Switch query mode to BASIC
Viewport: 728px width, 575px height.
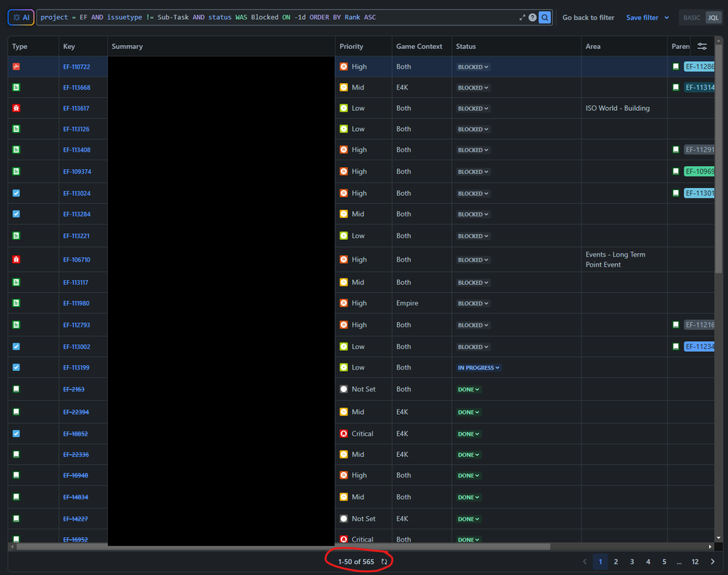[692, 17]
